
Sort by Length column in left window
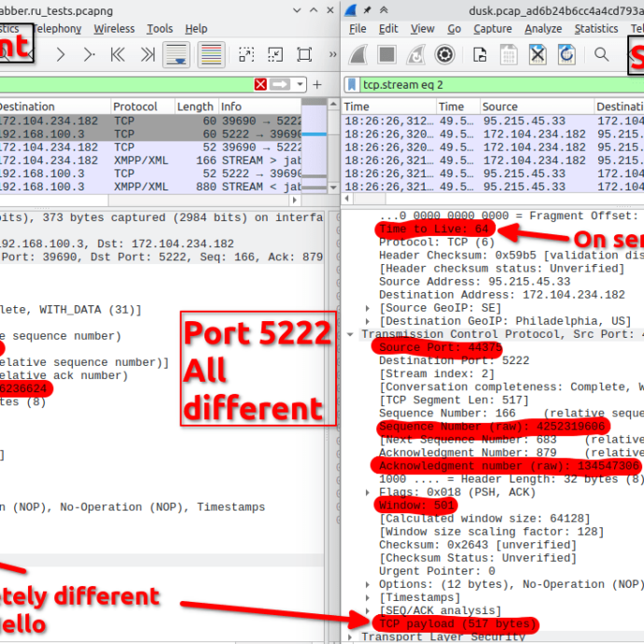click(x=196, y=106)
